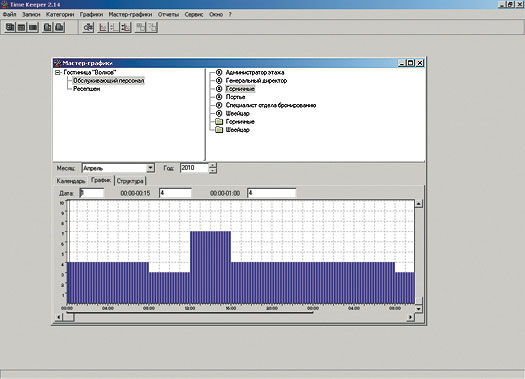
Task: Click the 00:00-01:00 value field
Action: click(272, 193)
